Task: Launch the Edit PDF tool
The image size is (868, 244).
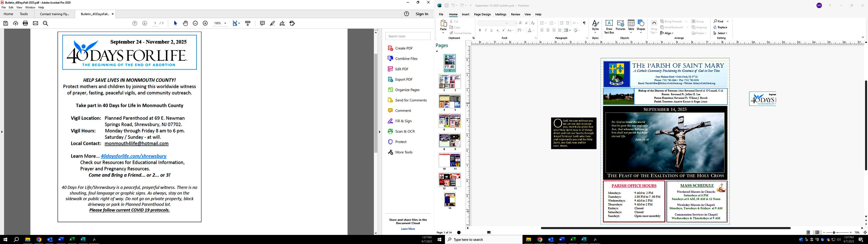Action: tap(398, 69)
